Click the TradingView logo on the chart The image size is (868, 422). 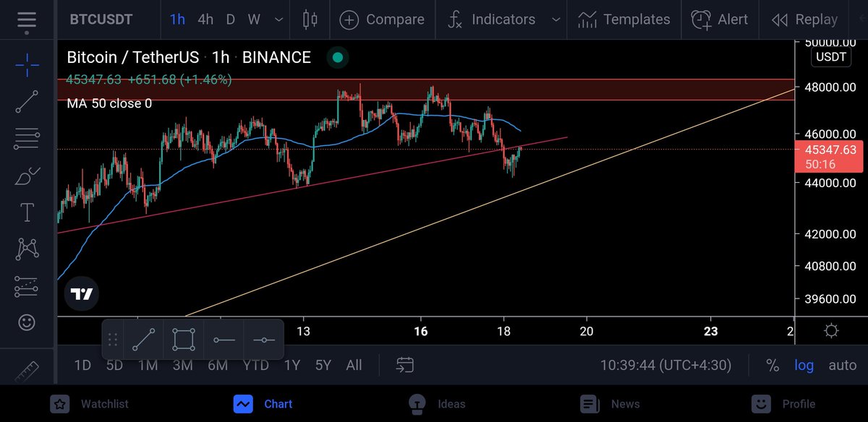tap(82, 294)
